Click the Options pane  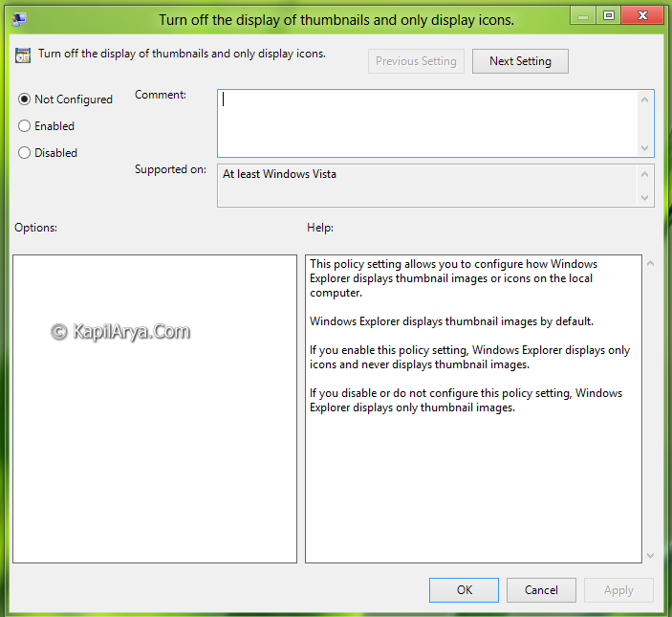coord(155,408)
